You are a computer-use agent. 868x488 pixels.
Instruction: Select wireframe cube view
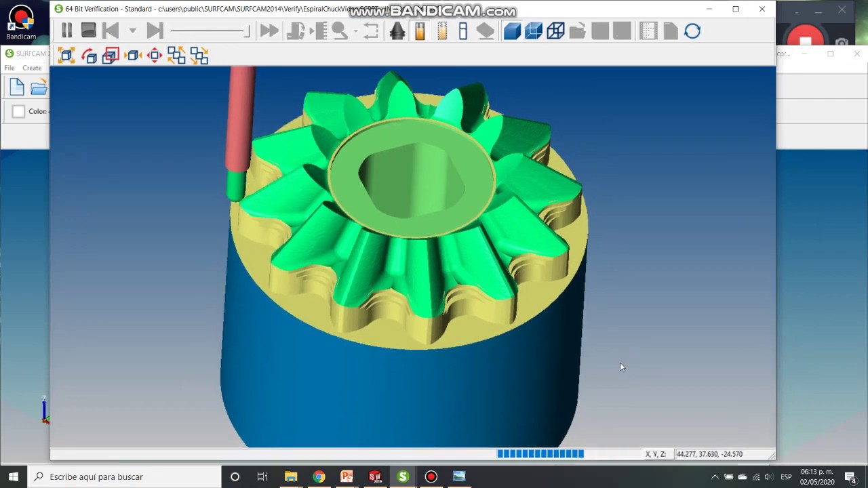[x=555, y=30]
